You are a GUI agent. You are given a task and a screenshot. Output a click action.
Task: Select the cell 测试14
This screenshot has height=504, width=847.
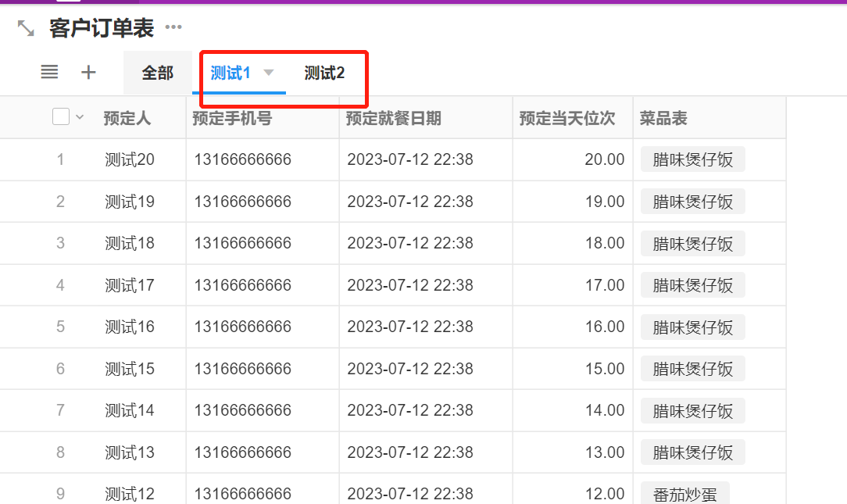130,410
